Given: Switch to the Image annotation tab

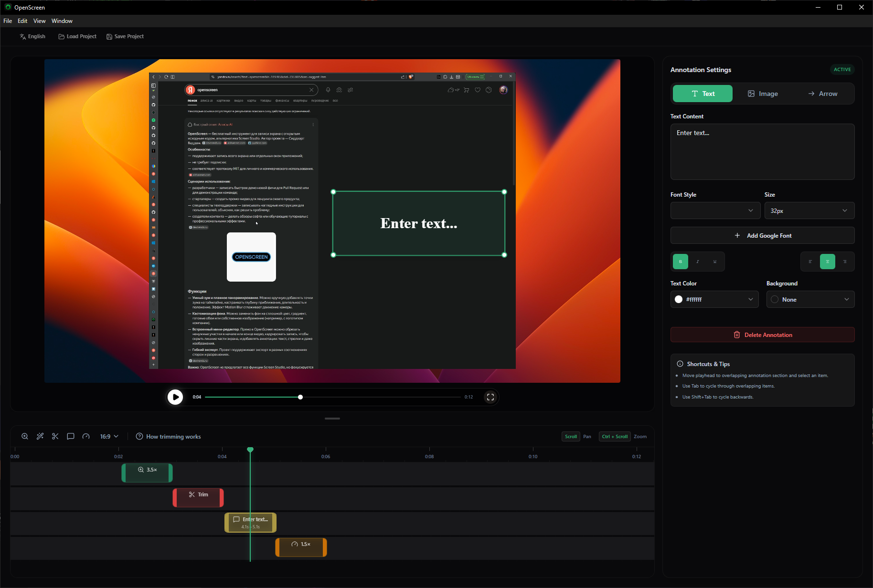Looking at the screenshot, I should pos(763,94).
